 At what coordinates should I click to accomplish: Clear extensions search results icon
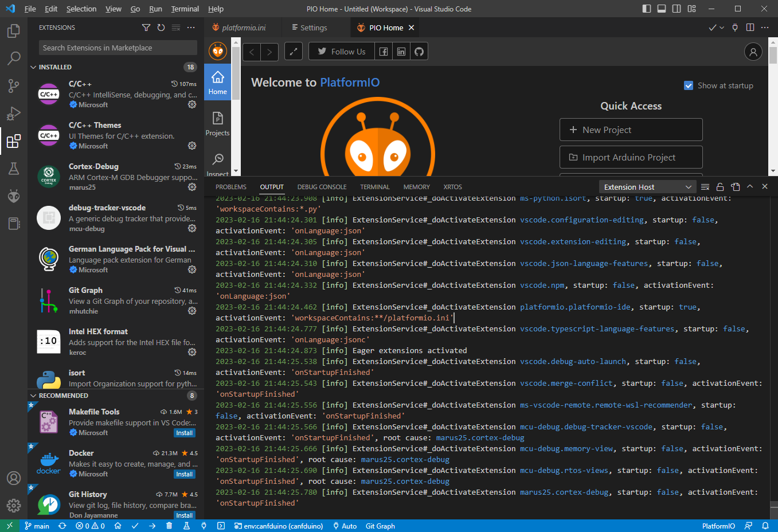pos(176,28)
